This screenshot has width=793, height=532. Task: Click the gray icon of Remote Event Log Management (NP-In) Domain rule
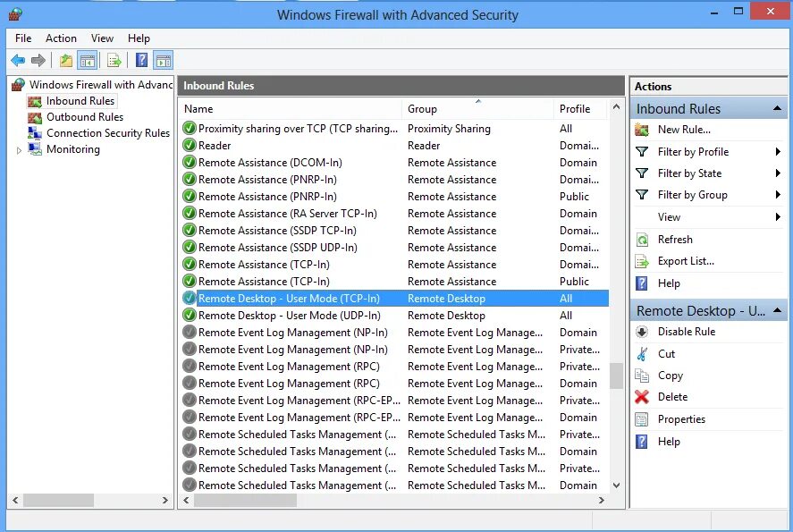(x=190, y=333)
